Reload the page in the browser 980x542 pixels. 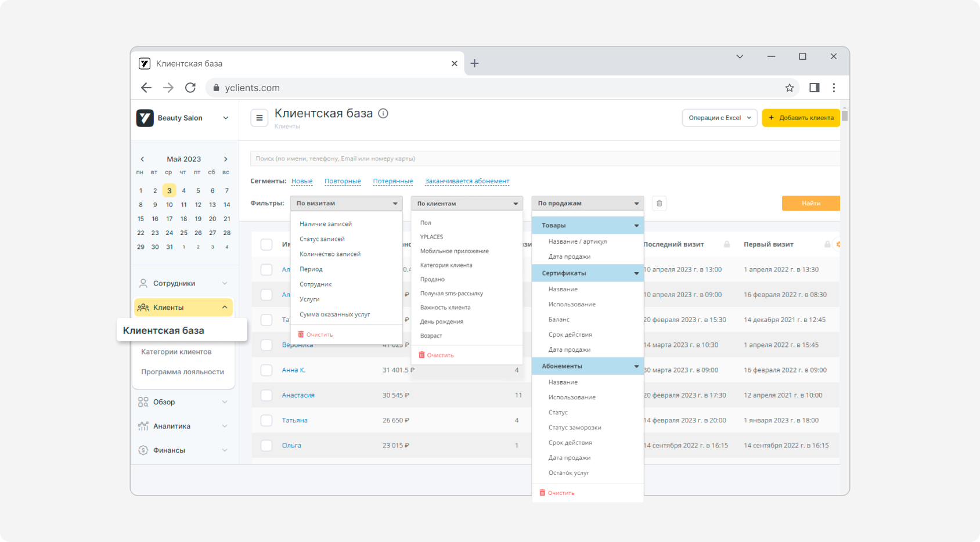coord(190,88)
